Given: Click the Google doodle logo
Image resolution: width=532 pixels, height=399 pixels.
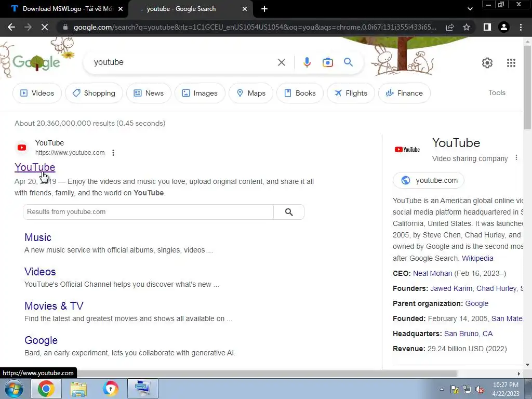Looking at the screenshot, I should (x=37, y=62).
